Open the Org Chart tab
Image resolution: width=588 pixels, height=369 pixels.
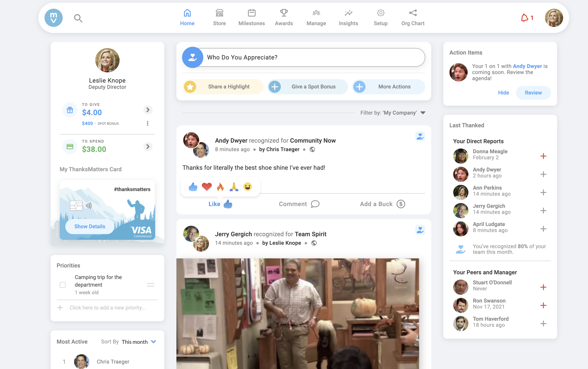click(x=413, y=18)
